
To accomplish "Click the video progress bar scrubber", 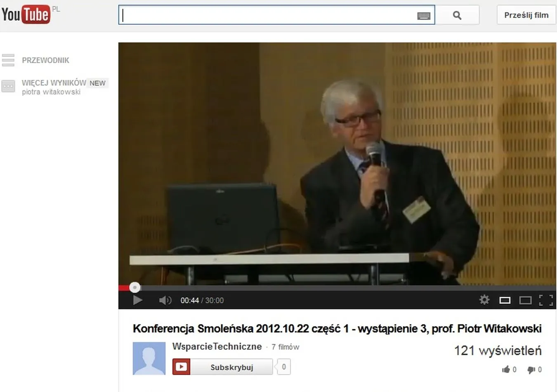I will click(135, 287).
